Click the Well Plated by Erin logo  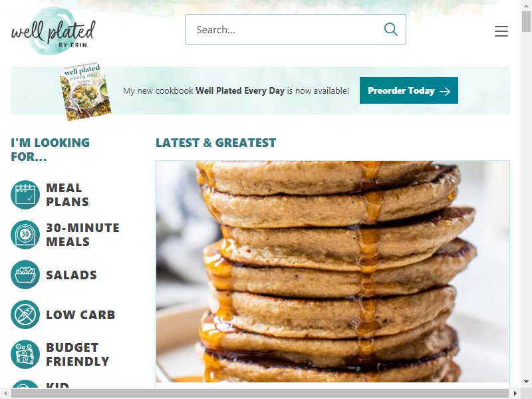coord(53,31)
